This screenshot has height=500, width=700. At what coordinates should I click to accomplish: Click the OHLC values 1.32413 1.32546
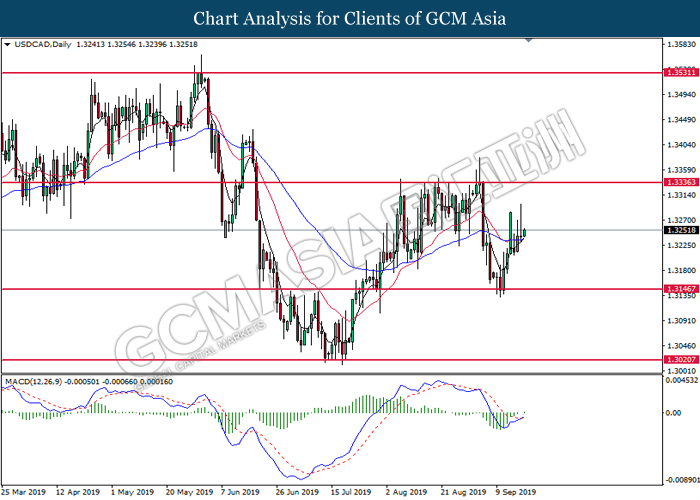coord(106,44)
